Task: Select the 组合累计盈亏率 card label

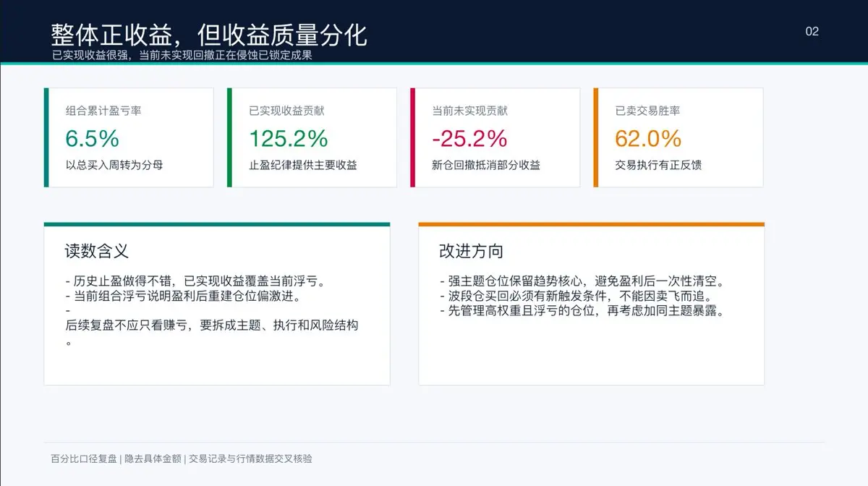Action: (103, 111)
